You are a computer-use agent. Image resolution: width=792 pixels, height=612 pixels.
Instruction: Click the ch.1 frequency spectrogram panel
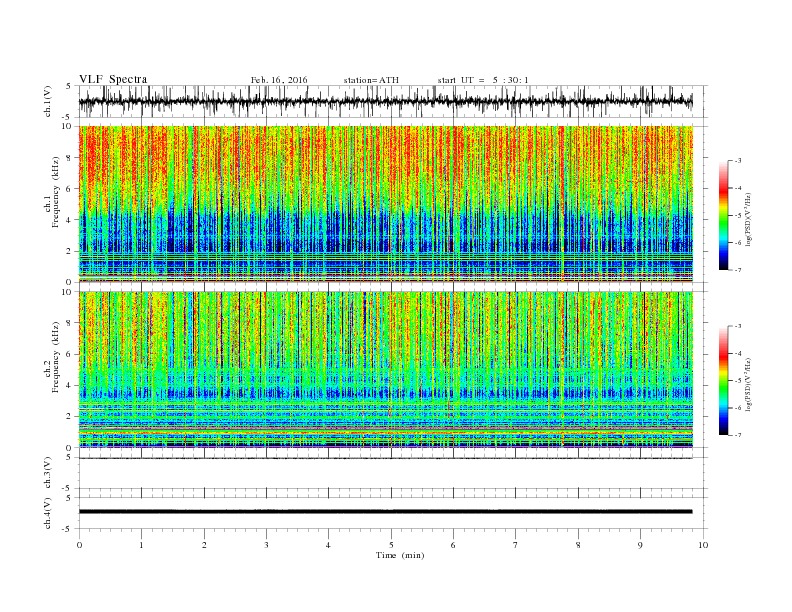coord(386,204)
